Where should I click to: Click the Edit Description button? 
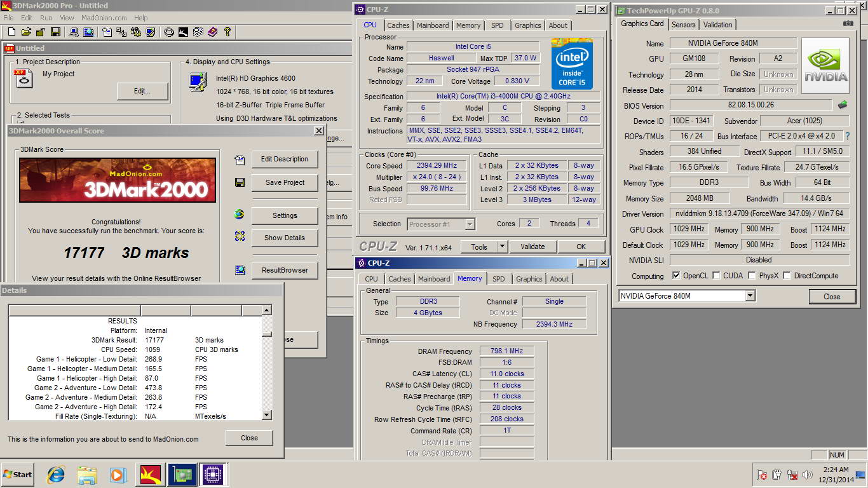[285, 159]
